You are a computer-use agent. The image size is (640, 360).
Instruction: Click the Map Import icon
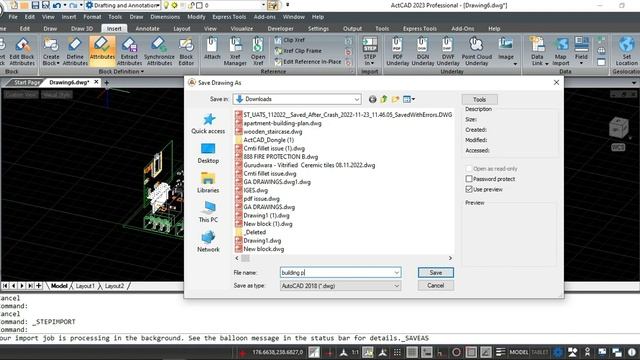(561, 51)
